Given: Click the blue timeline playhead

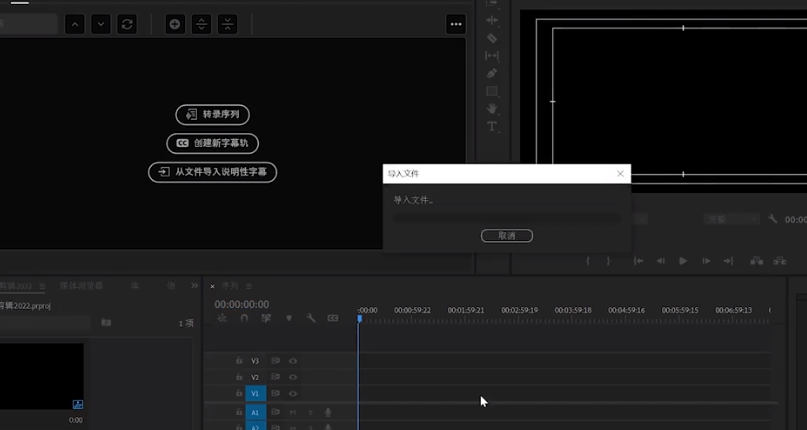Looking at the screenshot, I should pyautogui.click(x=359, y=319).
